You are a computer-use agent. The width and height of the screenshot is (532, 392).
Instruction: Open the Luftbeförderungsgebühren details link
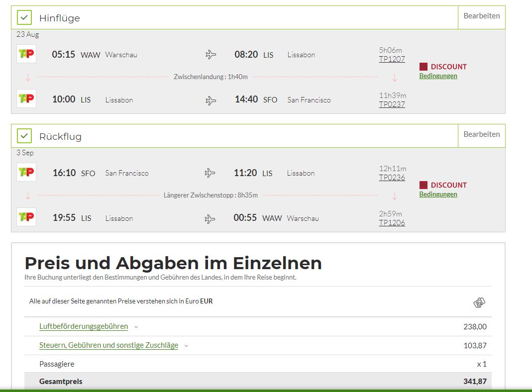click(84, 326)
